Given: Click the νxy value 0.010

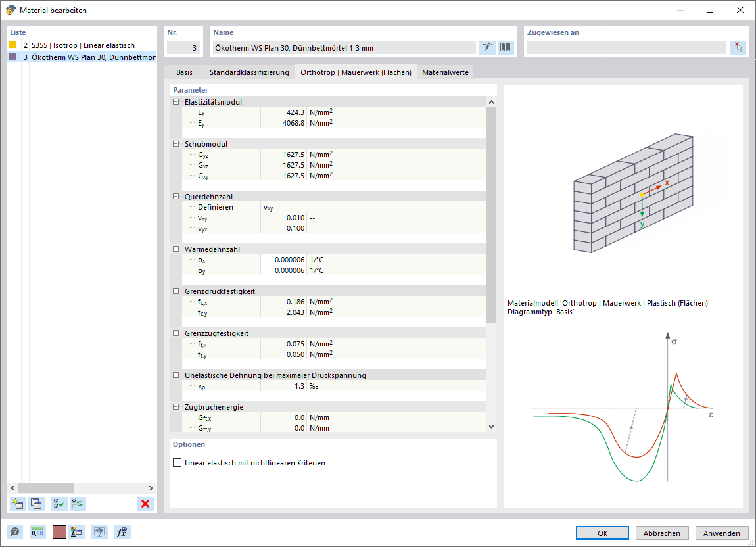Looking at the screenshot, I should (283, 218).
